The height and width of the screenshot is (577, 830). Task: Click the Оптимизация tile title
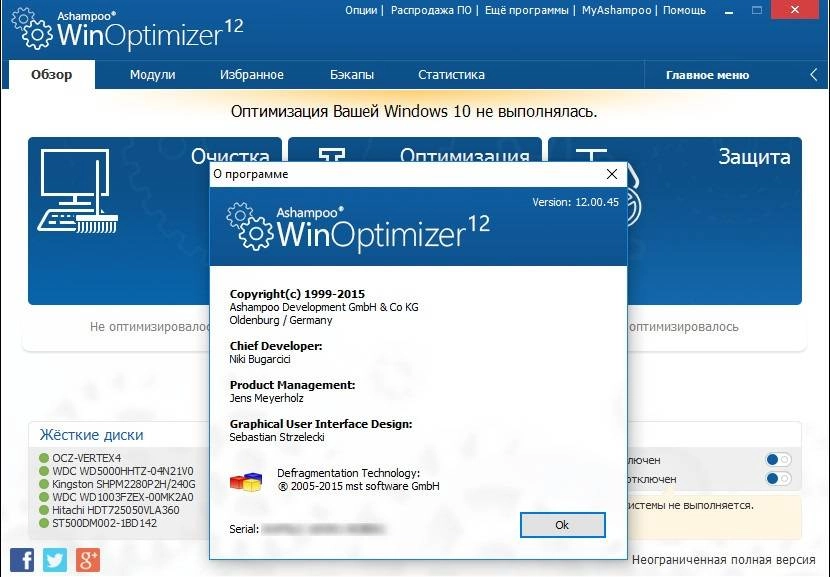[x=464, y=156]
